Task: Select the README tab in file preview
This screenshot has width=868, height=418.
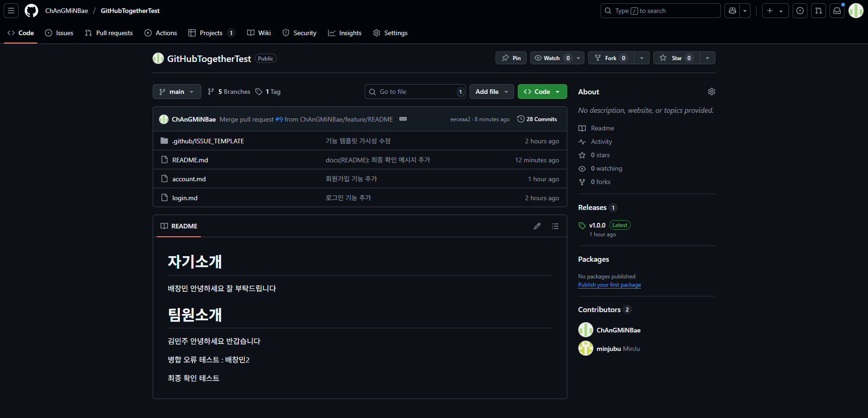Action: (179, 226)
